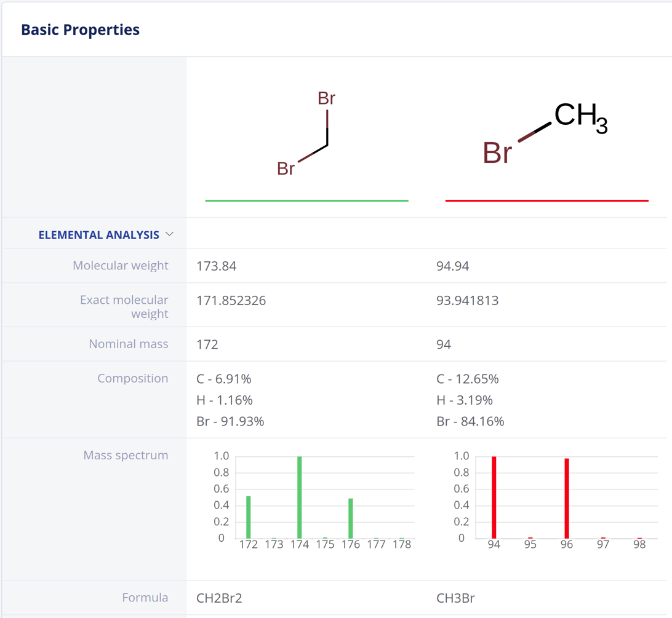Click the green mass spectrum bar at 172
Viewport: 672px width, 618px height.
point(249,517)
